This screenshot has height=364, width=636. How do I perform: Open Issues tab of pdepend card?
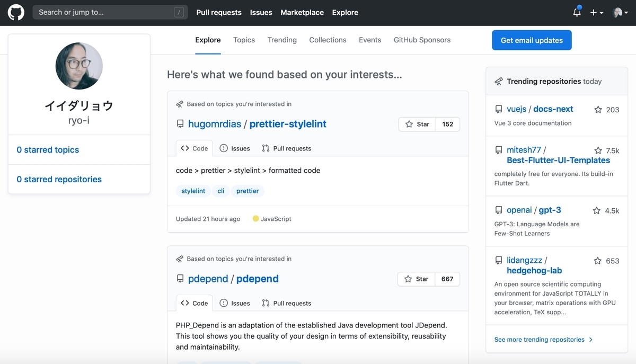235,303
